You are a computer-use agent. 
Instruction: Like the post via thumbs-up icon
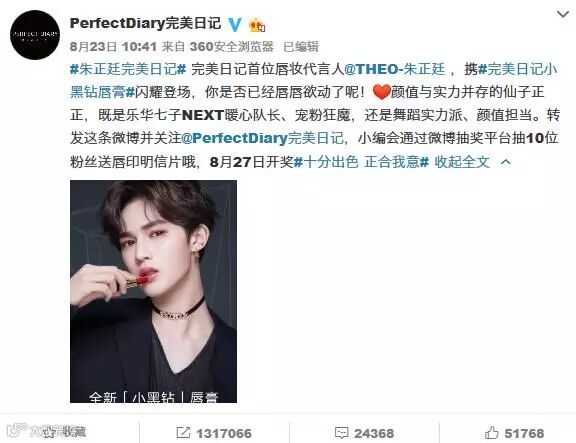point(492,432)
